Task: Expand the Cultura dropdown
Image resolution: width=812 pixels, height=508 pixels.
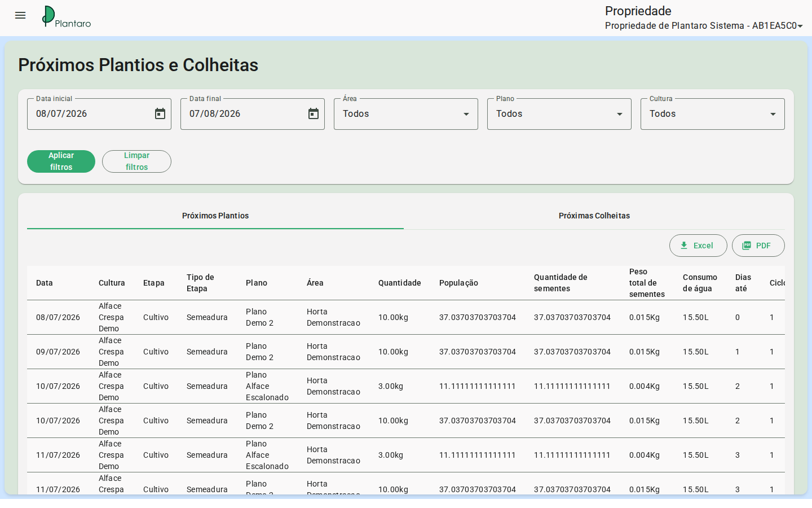Action: [713, 114]
